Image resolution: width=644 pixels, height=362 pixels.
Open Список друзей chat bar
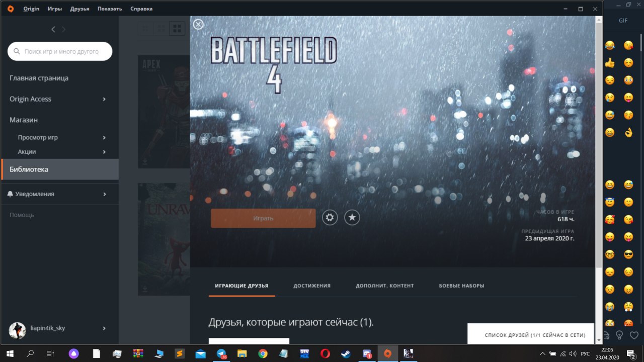[531, 334]
